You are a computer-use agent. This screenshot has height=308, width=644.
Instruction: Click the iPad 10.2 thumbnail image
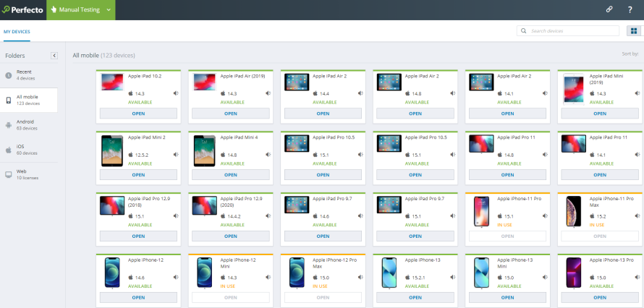point(112,82)
